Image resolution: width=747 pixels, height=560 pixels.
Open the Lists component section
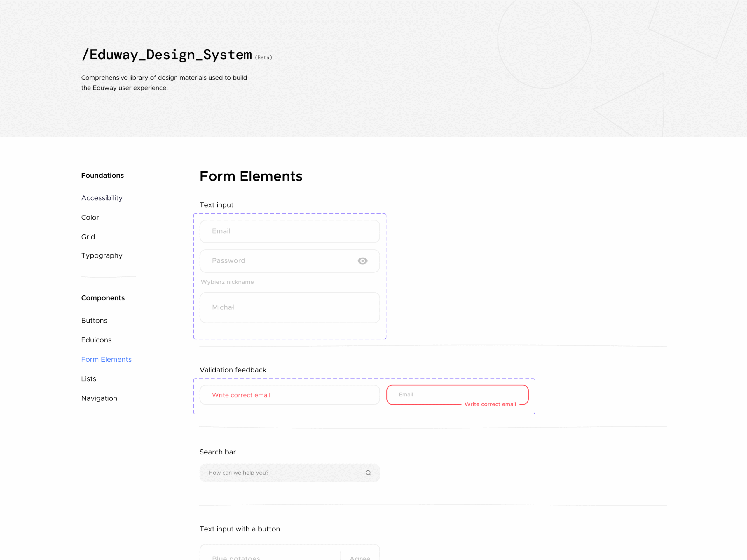click(x=88, y=378)
